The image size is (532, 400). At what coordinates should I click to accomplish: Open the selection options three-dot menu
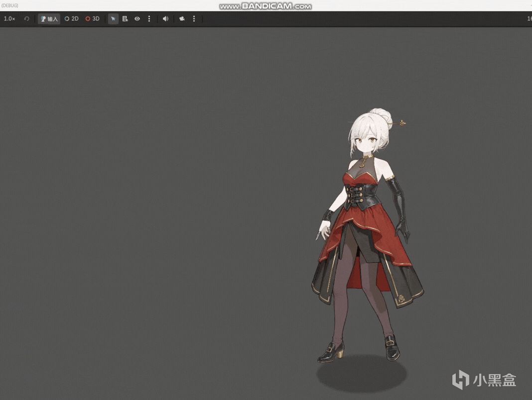click(149, 18)
